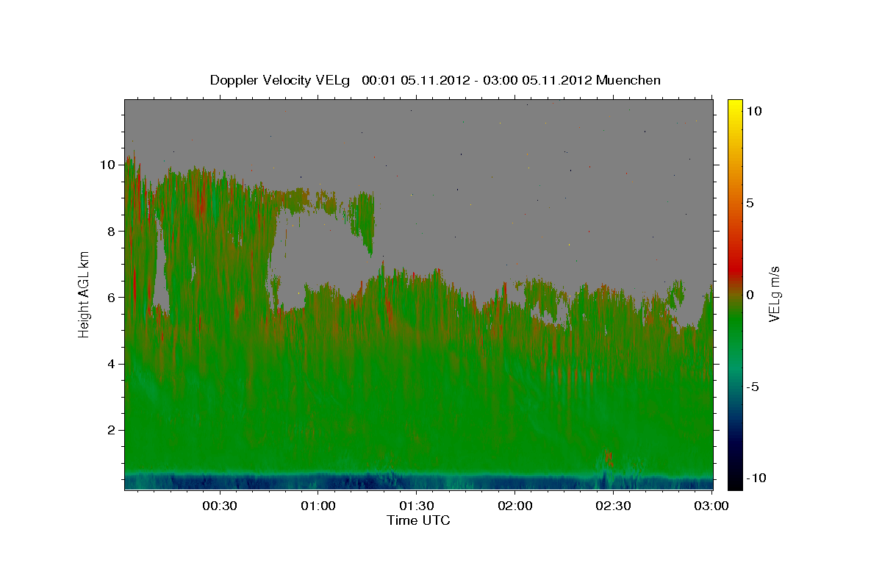882x588 pixels.
Task: Click the "Time UTC" axis label
Action: (x=418, y=520)
